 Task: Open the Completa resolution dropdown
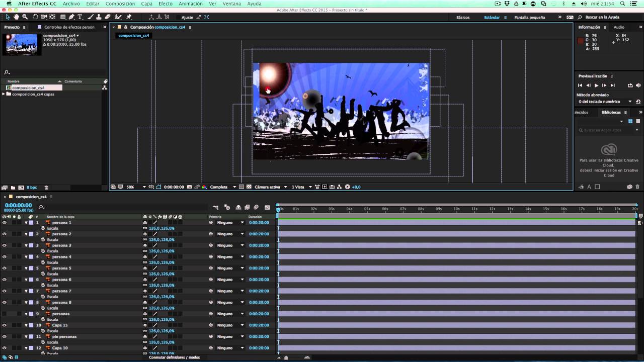click(x=222, y=187)
